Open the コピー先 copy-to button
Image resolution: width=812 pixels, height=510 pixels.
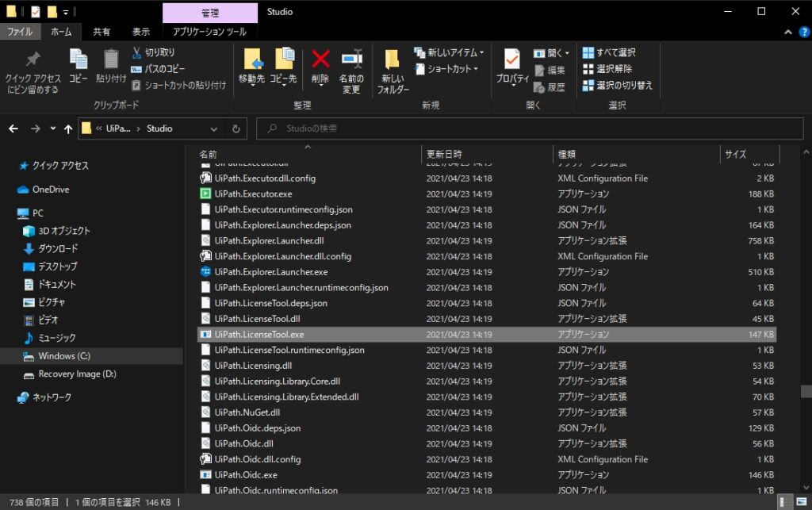click(x=283, y=67)
